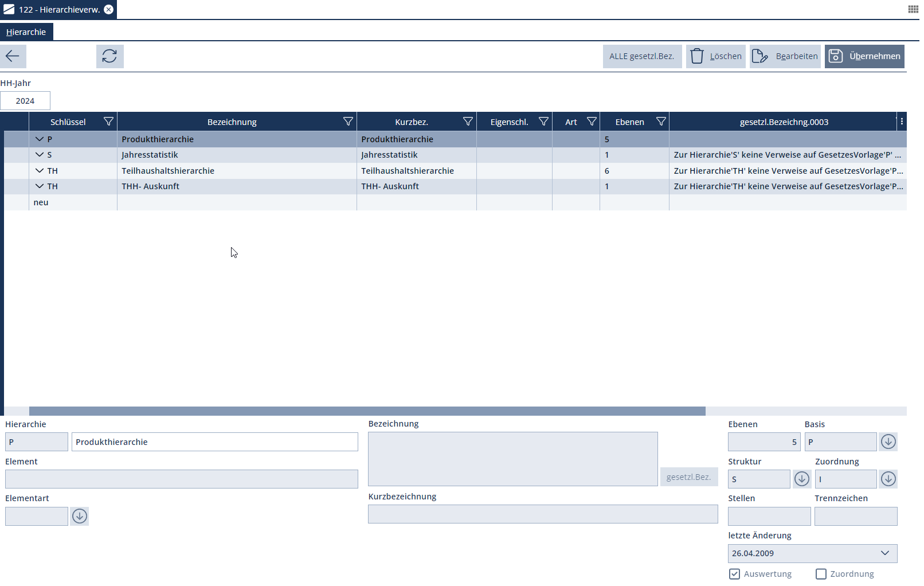
Task: Click the Löschen trash button
Action: point(715,56)
